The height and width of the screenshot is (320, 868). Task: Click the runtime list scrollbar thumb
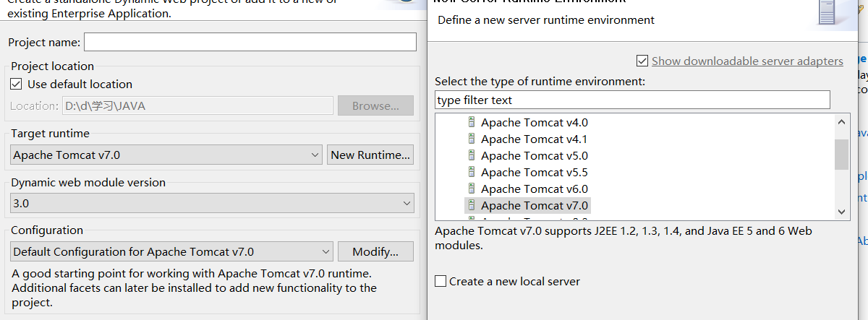click(x=841, y=154)
